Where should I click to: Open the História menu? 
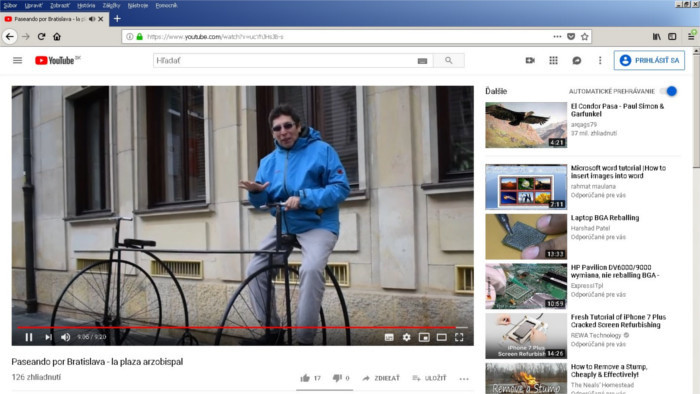(86, 5)
